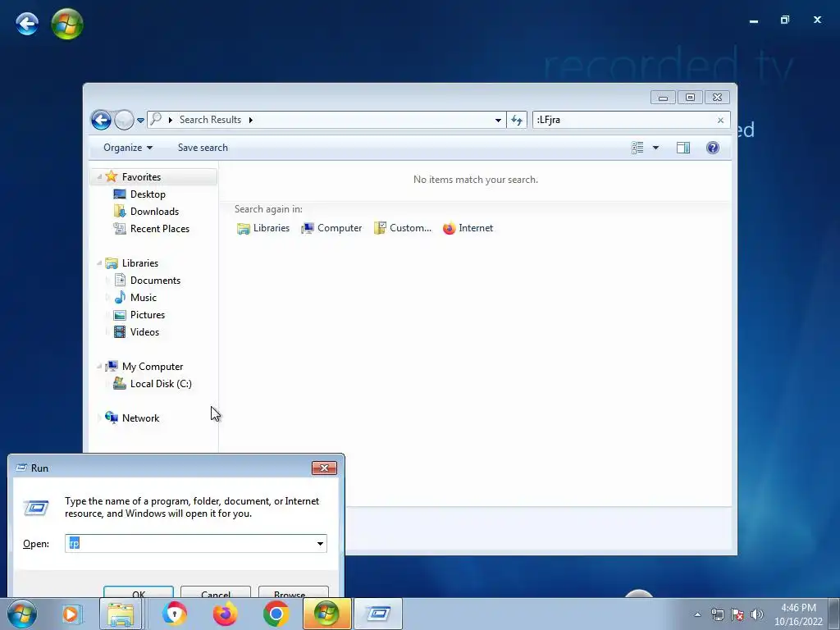
Task: Switch to Media Center taskbar button
Action: 326,614
